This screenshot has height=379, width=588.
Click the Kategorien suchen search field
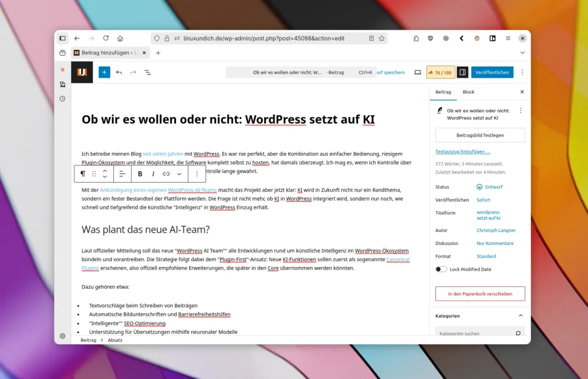coord(475,334)
